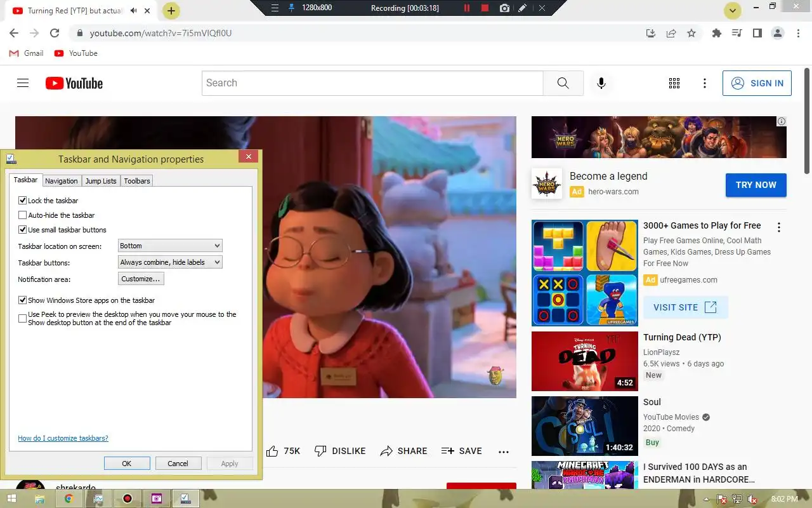Mute the tab using the speaker icon
Screen dimensions: 812x508
tap(134, 11)
